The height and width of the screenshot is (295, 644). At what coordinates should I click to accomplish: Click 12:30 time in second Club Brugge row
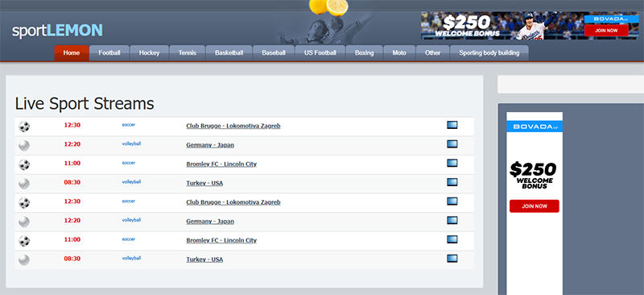(72, 202)
